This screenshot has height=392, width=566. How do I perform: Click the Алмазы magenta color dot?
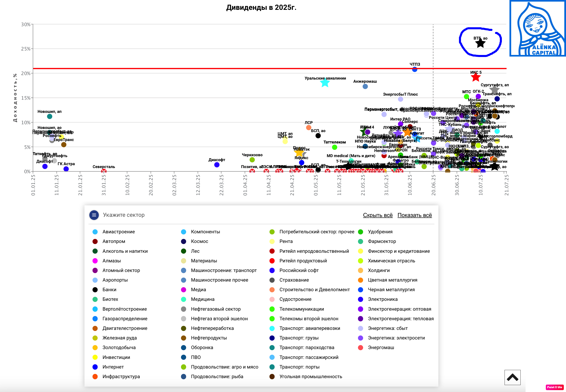[x=95, y=261]
